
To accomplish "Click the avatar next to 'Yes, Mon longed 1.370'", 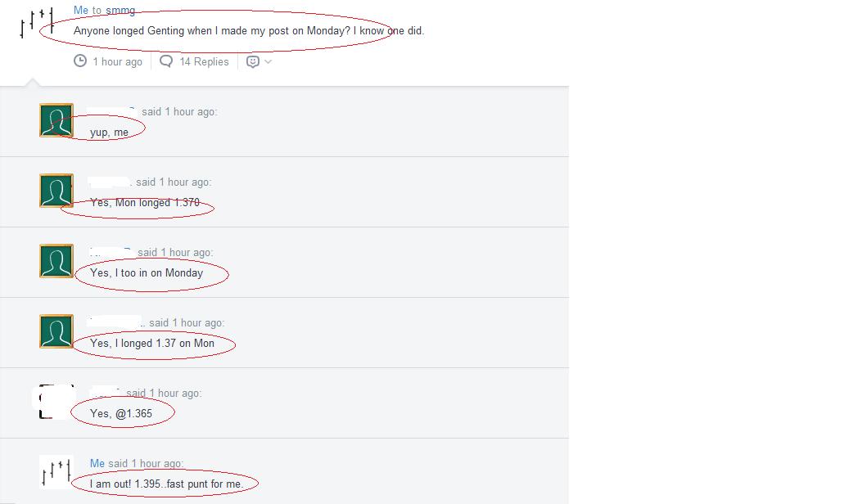I will coord(56,191).
